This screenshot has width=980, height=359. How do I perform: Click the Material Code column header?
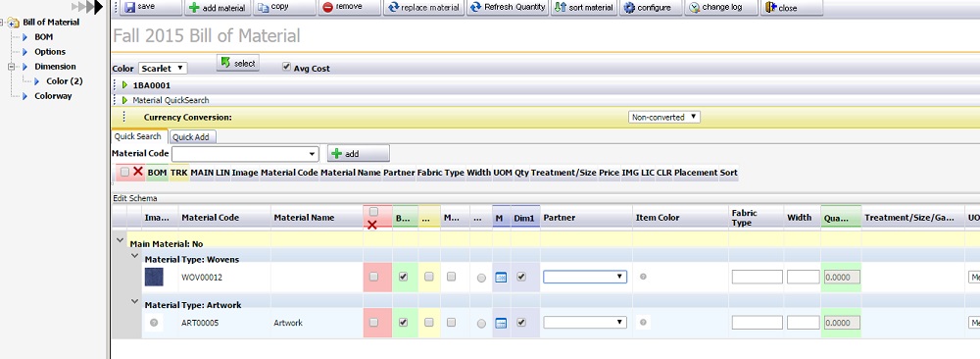(x=210, y=218)
